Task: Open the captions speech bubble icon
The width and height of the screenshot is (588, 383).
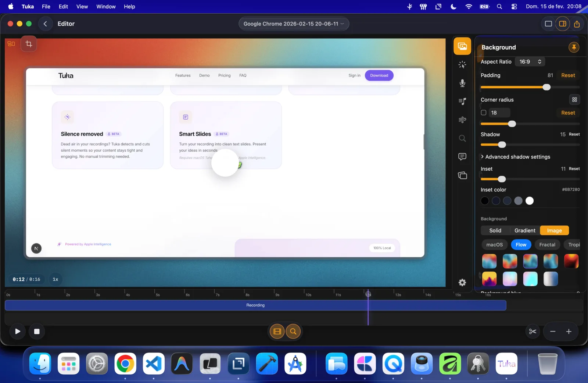Action: (x=462, y=157)
